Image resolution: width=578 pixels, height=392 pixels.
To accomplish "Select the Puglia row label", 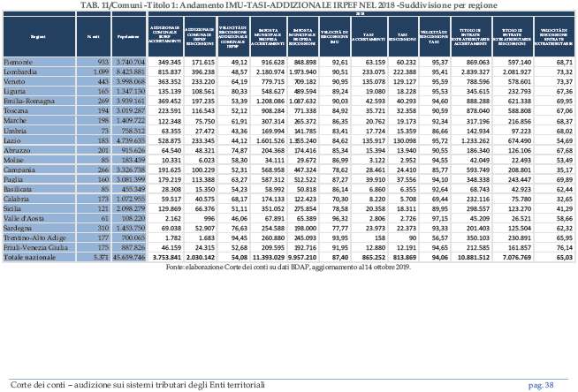I will pos(13,179).
